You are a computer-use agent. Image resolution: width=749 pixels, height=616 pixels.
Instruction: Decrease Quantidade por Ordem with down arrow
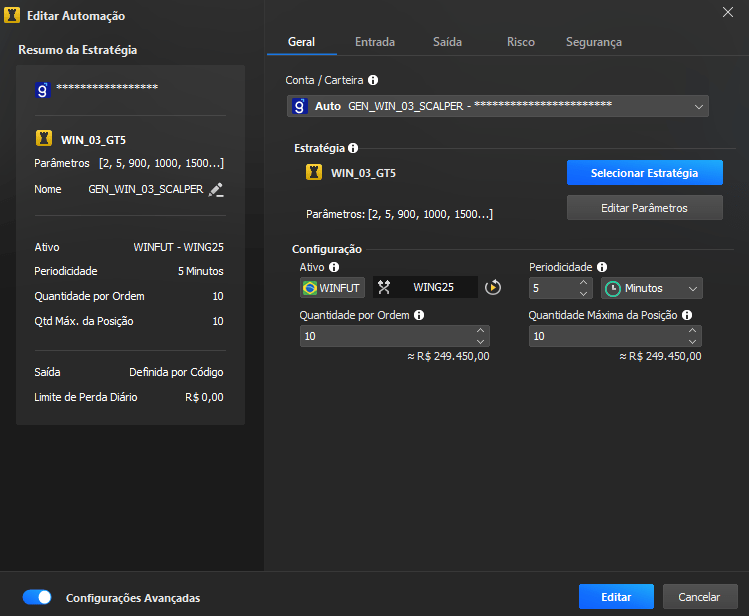481,341
